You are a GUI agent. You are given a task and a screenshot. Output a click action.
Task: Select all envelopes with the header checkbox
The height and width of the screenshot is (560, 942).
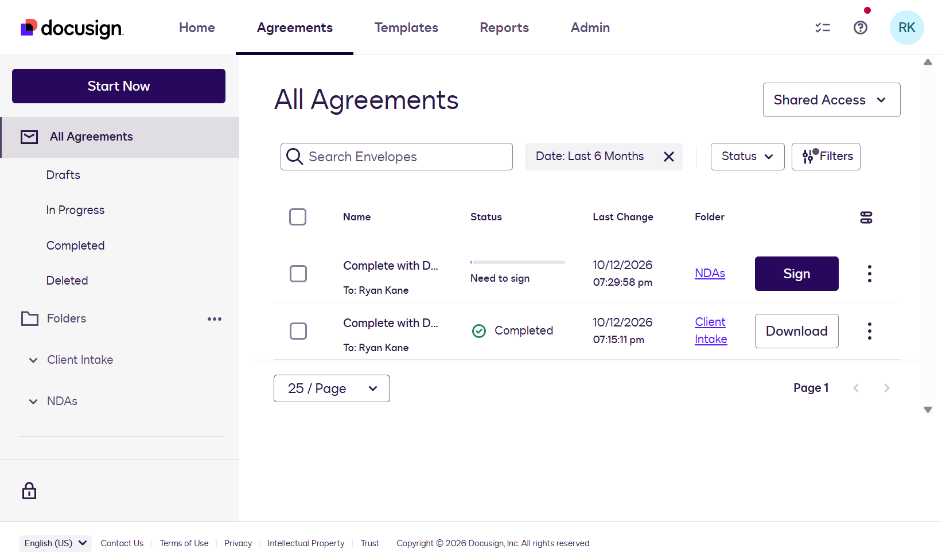click(x=298, y=217)
